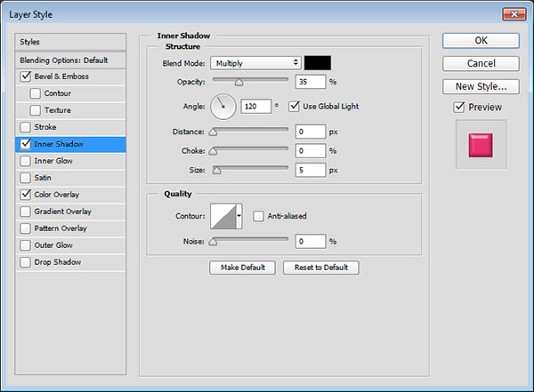Open the Styles list header
Image resolution: width=534 pixels, height=392 pixels.
coord(70,42)
